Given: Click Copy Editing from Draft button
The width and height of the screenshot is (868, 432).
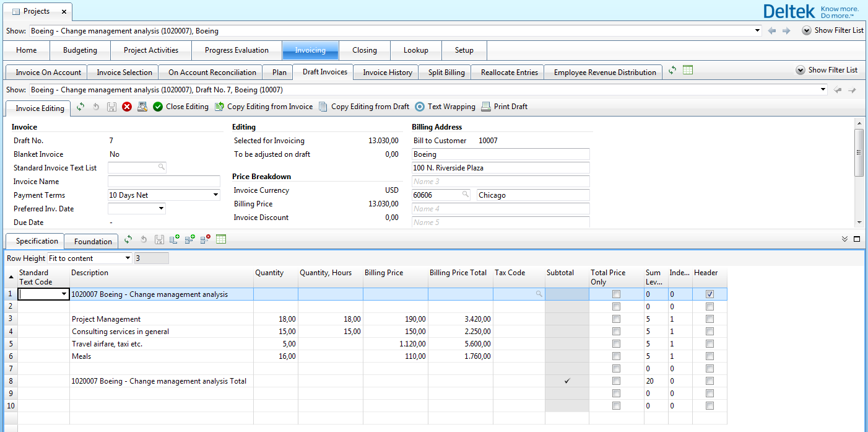Looking at the screenshot, I should (x=364, y=107).
